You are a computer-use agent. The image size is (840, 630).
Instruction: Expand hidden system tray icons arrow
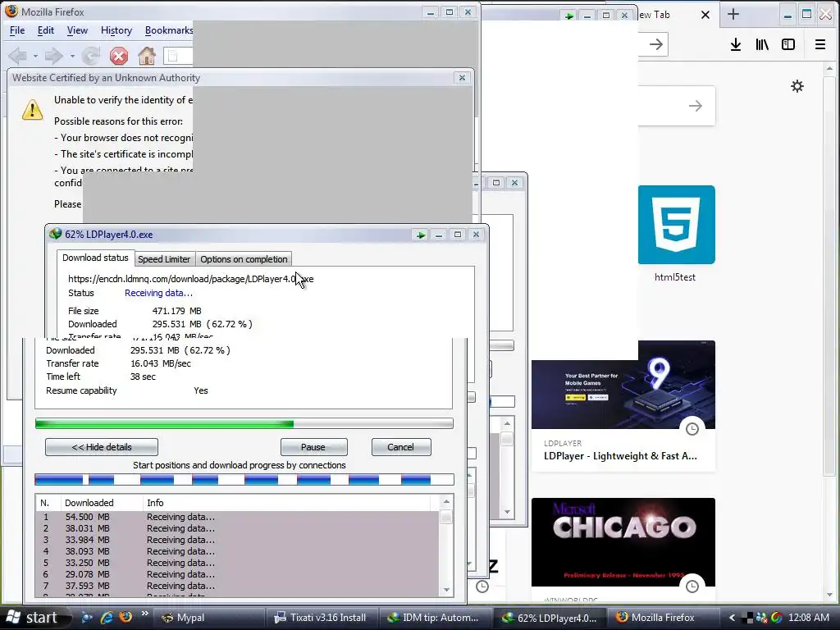click(x=732, y=618)
